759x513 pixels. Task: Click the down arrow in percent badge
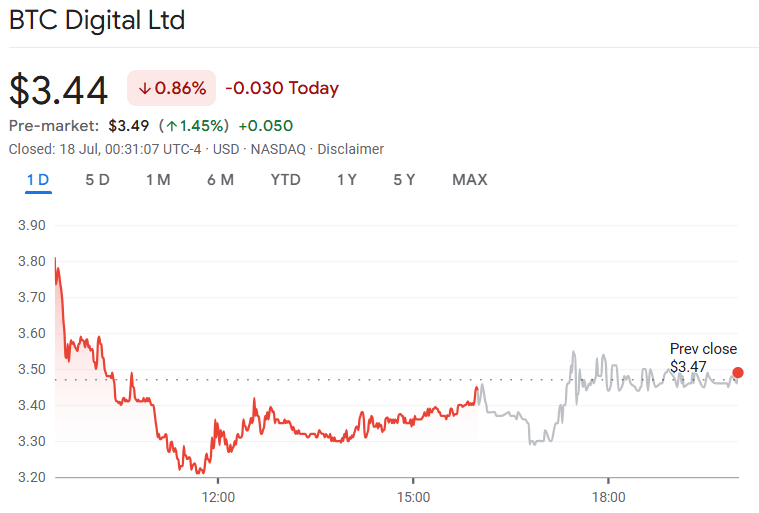tap(144, 89)
